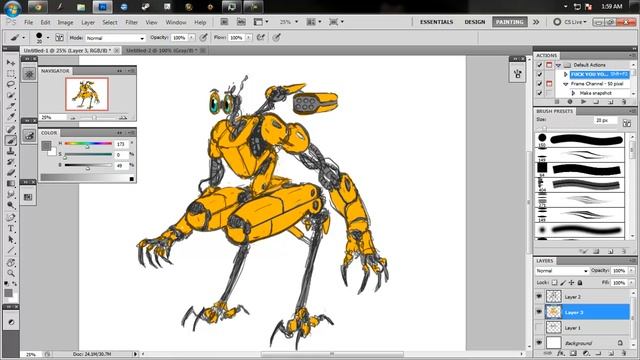
Task: Open the File menu
Action: pos(29,22)
